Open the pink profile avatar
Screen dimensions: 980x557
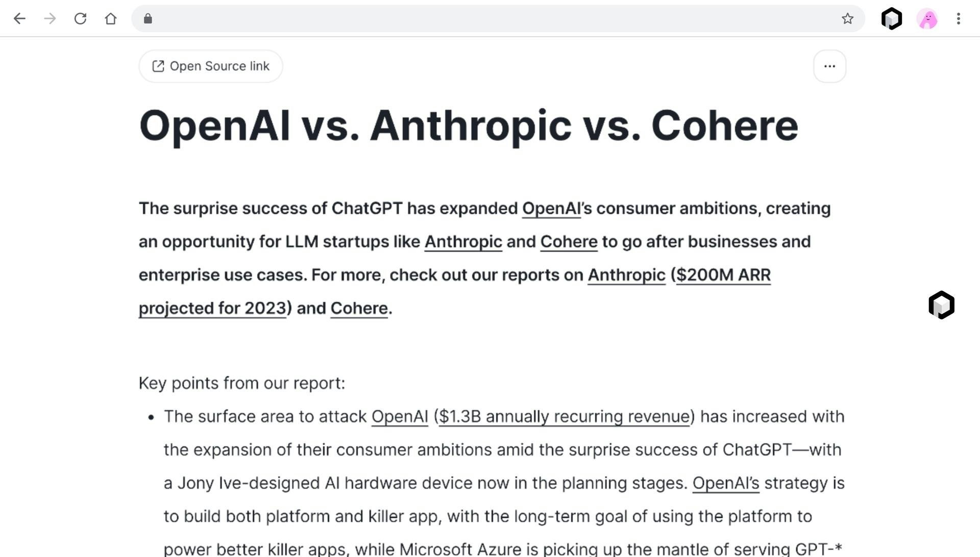click(927, 19)
